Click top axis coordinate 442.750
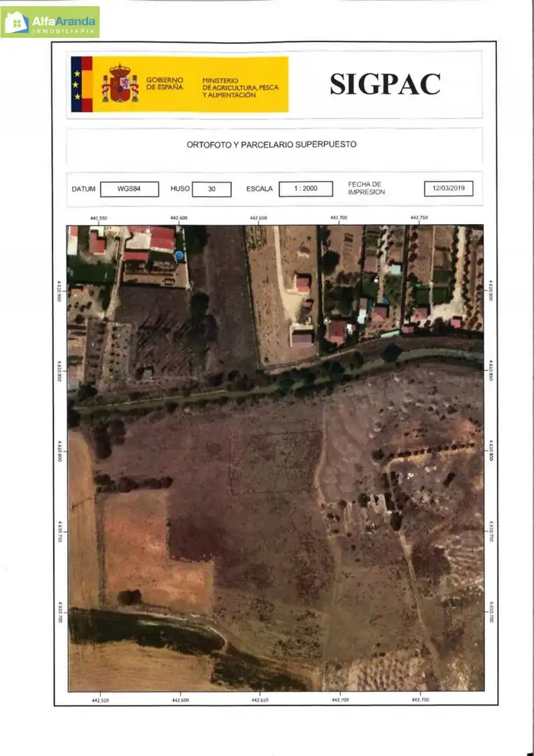This screenshot has height=756, width=534. (x=419, y=218)
